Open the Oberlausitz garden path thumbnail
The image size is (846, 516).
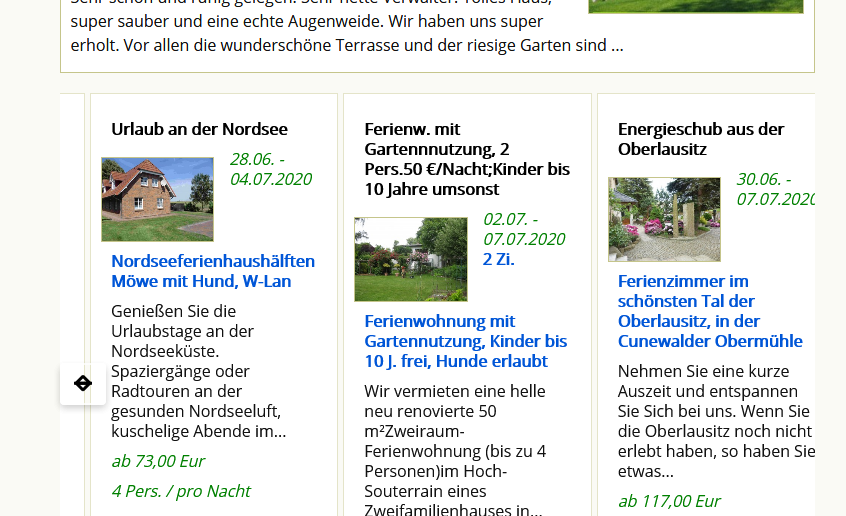click(x=664, y=219)
